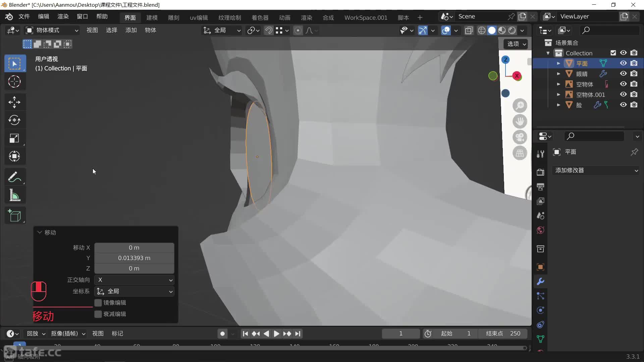
Task: Select rendered viewport shading sphere
Action: pyautogui.click(x=512, y=31)
